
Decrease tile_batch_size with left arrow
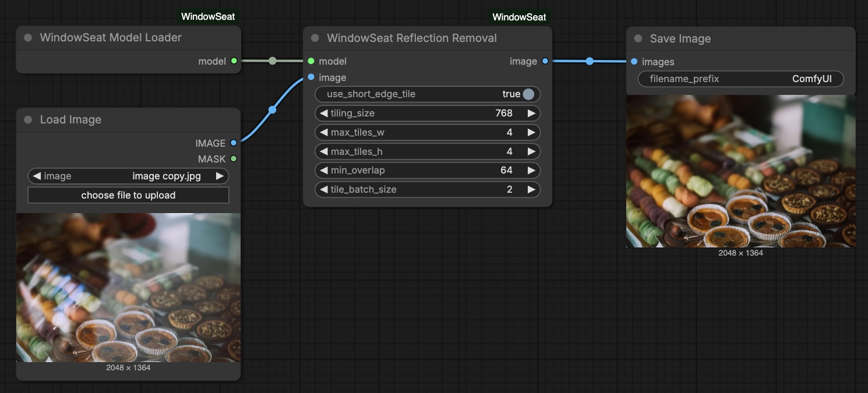324,190
